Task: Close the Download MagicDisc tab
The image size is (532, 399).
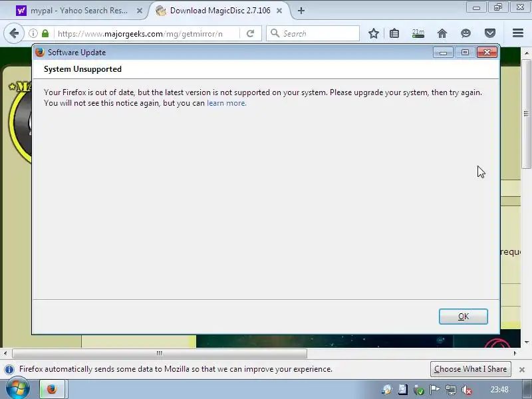Action: 279,11
